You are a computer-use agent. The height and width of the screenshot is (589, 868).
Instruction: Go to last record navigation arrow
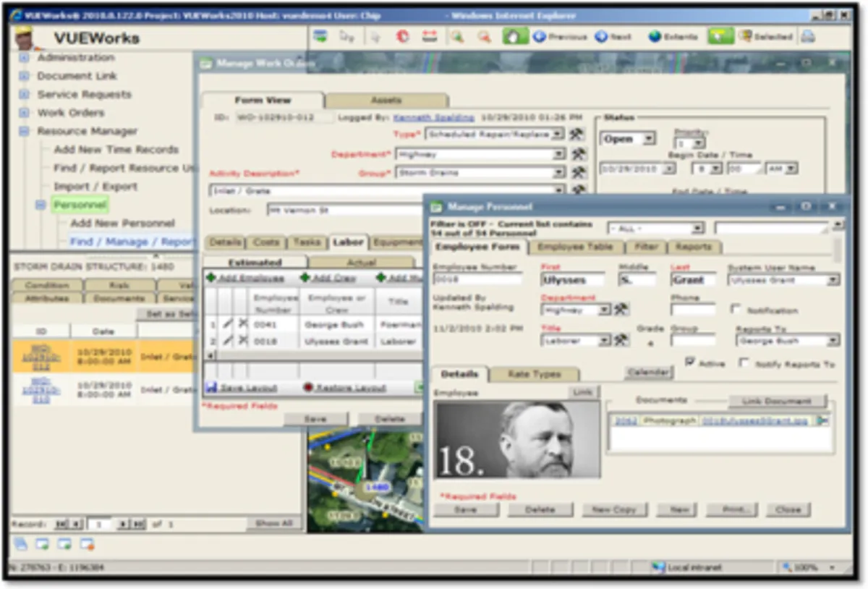point(140,523)
